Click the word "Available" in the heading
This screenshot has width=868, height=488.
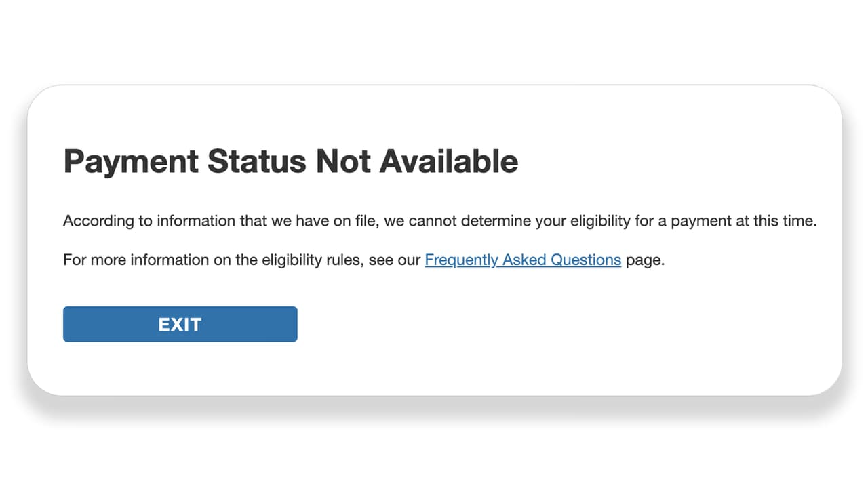[448, 162]
